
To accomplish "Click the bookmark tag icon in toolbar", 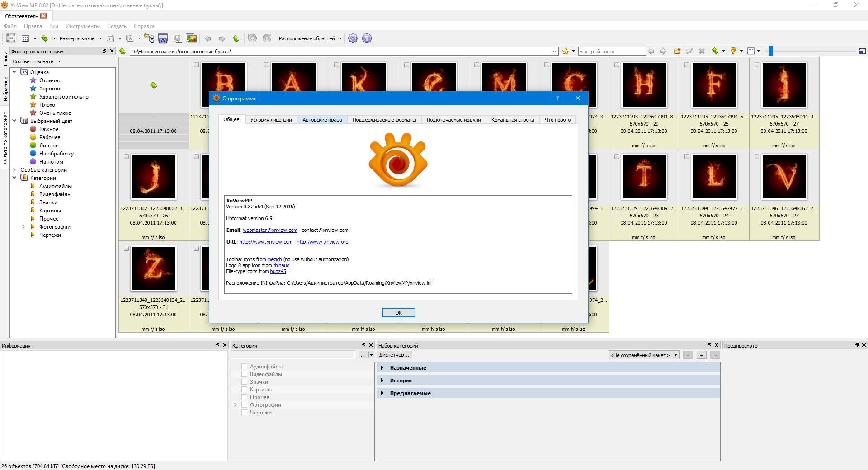I will (130, 38).
